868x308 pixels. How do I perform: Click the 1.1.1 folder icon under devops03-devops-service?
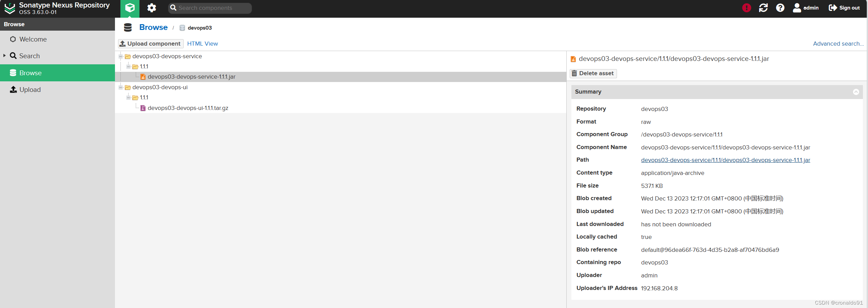pyautogui.click(x=135, y=67)
